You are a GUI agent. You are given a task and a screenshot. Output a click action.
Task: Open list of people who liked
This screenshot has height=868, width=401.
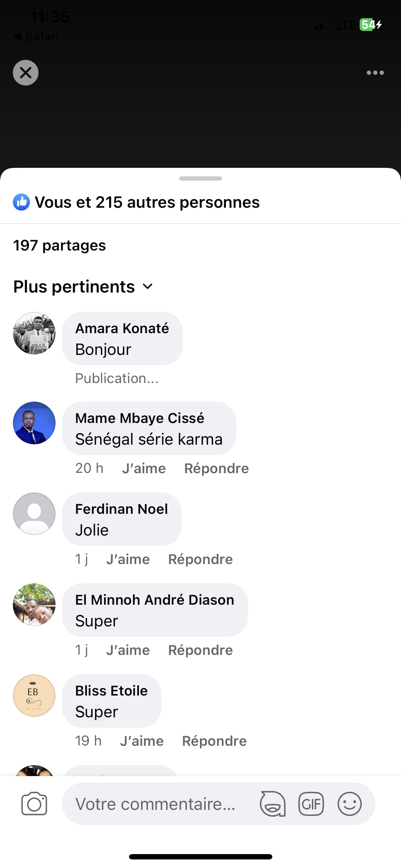(x=147, y=202)
